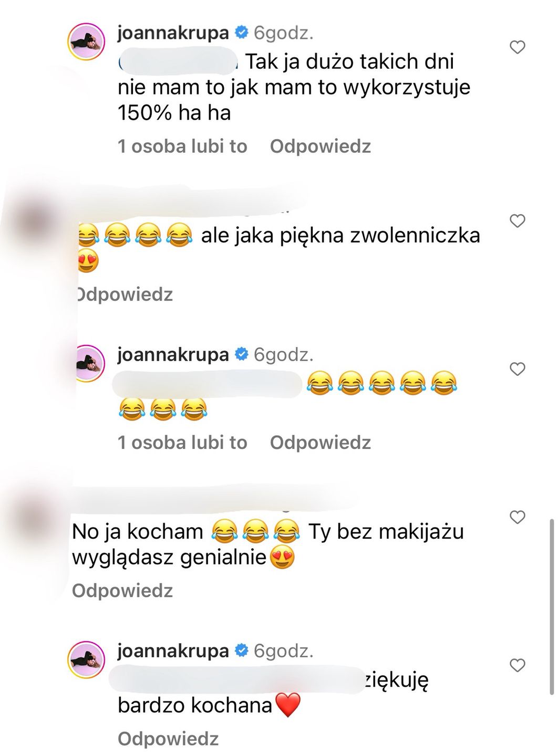The height and width of the screenshot is (756, 558).
Task: Show who liked the laughing-emoji reply
Action: coord(182,443)
